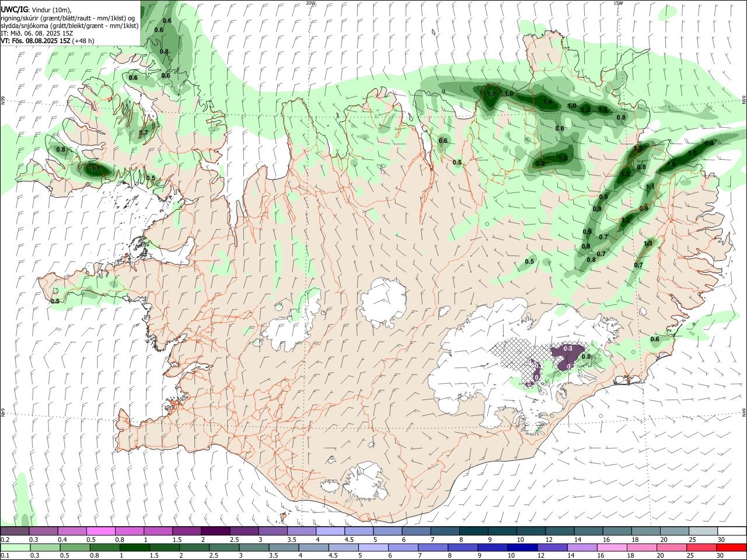This screenshot has width=747, height=560.
Task: Select the 12 swatch in the upper snow scale
Action: 560,531
